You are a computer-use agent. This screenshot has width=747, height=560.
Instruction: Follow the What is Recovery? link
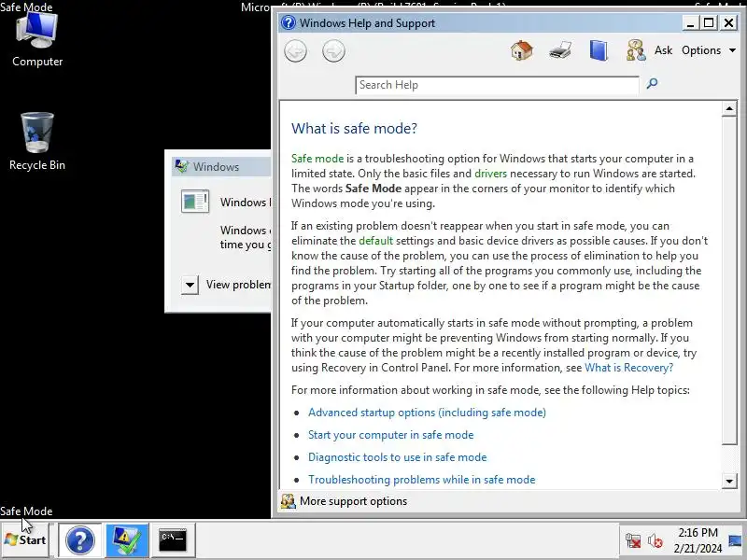[x=628, y=368]
